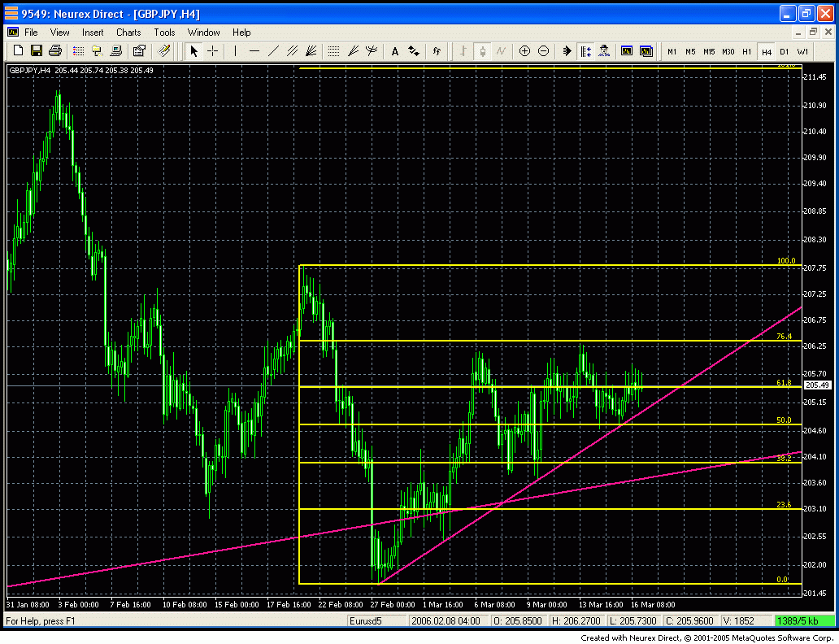Click the 50.0 Fibonacci level label
The width and height of the screenshot is (839, 644).
coord(784,420)
